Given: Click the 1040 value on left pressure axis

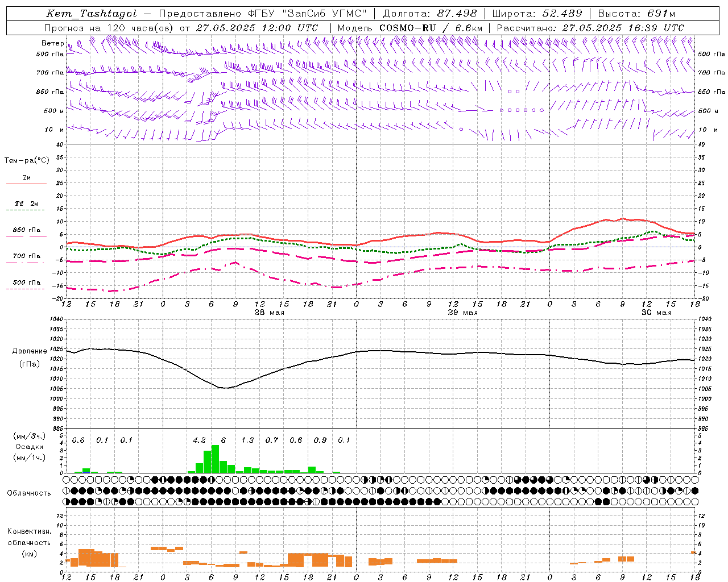Looking at the screenshot, I should coord(56,319).
